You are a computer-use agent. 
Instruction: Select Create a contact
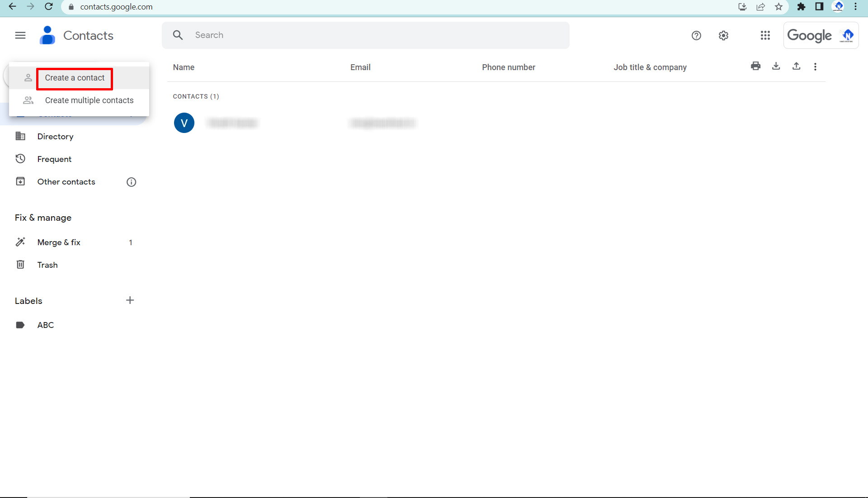74,78
